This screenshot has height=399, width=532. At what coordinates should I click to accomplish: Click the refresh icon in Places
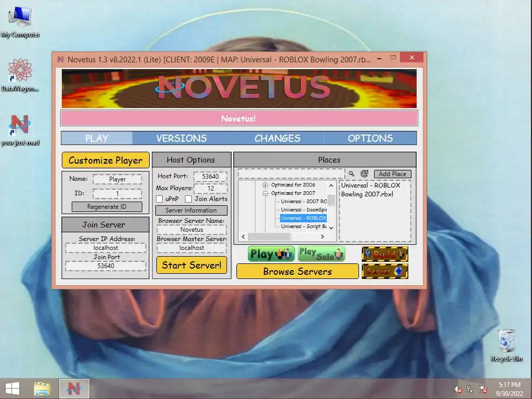(x=364, y=174)
